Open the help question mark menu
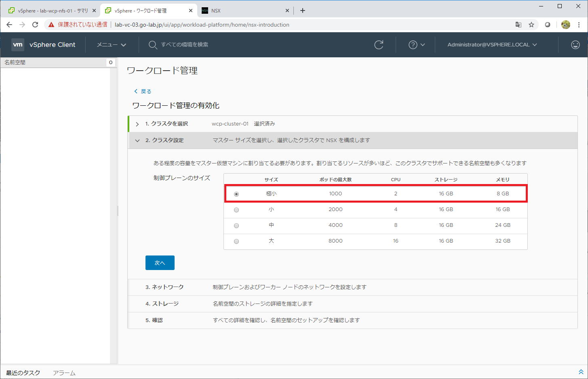The height and width of the screenshot is (379, 588). (417, 45)
